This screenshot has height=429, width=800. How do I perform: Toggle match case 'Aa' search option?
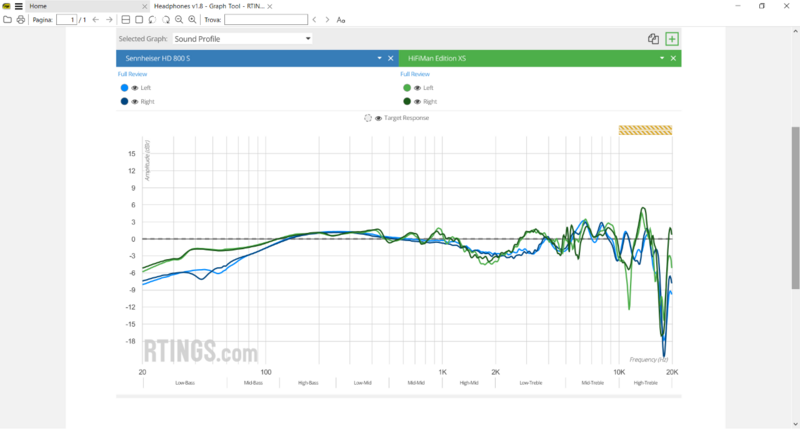point(341,19)
